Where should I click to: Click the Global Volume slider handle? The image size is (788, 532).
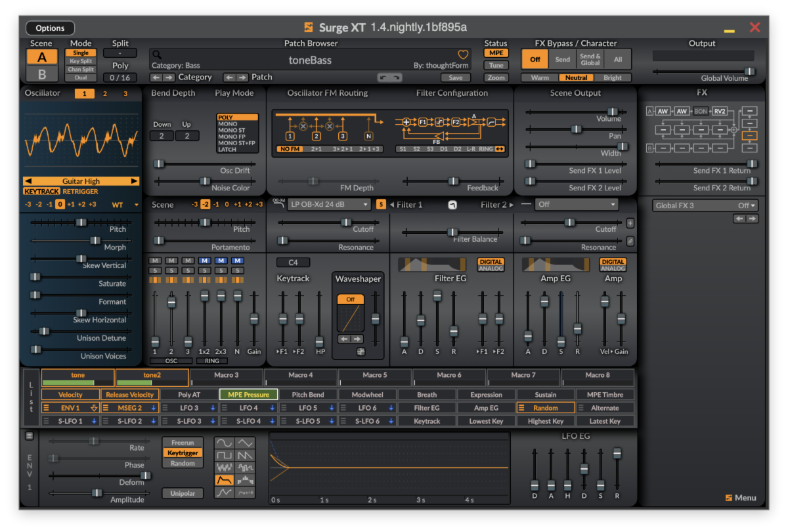749,71
